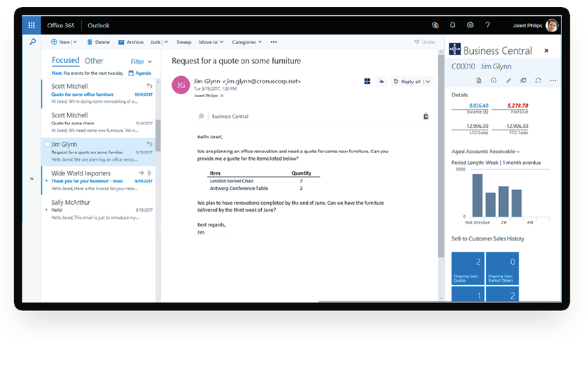Expand the Categories dropdown
Image resolution: width=588 pixels, height=376 pixels.
pyautogui.click(x=246, y=42)
